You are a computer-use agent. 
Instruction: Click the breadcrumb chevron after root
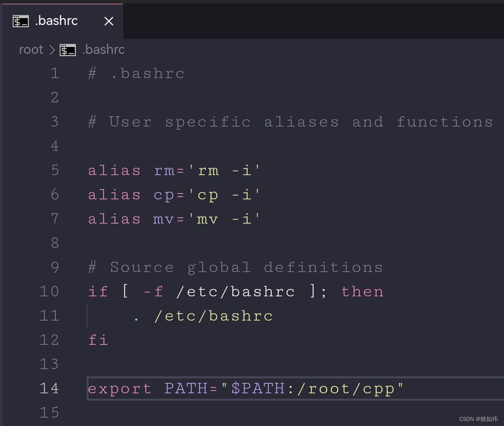point(52,50)
